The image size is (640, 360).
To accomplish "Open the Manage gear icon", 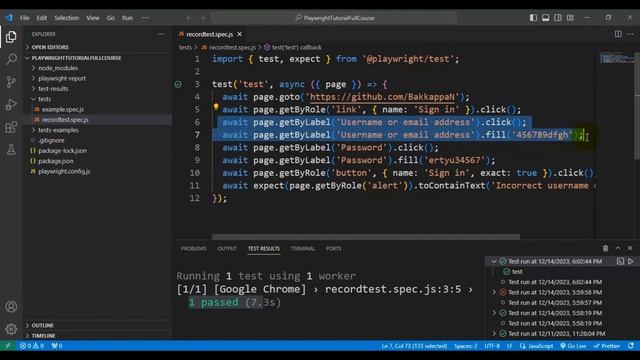I will pyautogui.click(x=11, y=329).
